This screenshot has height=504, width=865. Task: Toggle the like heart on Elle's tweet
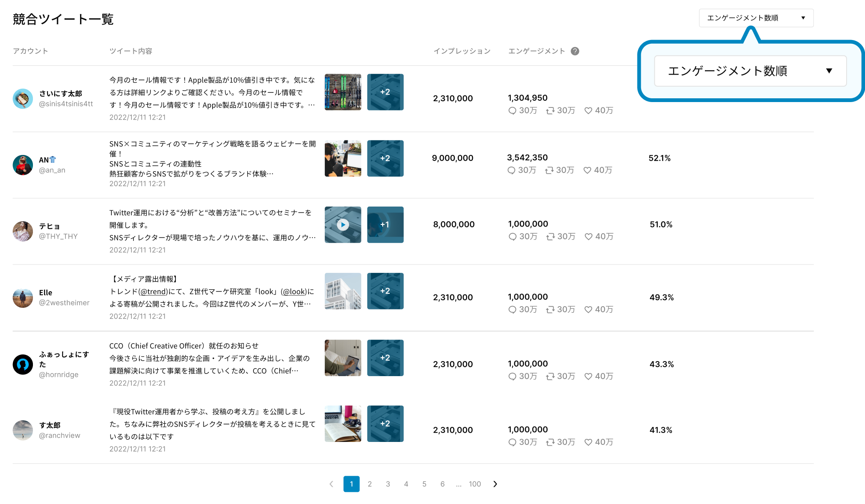point(588,309)
